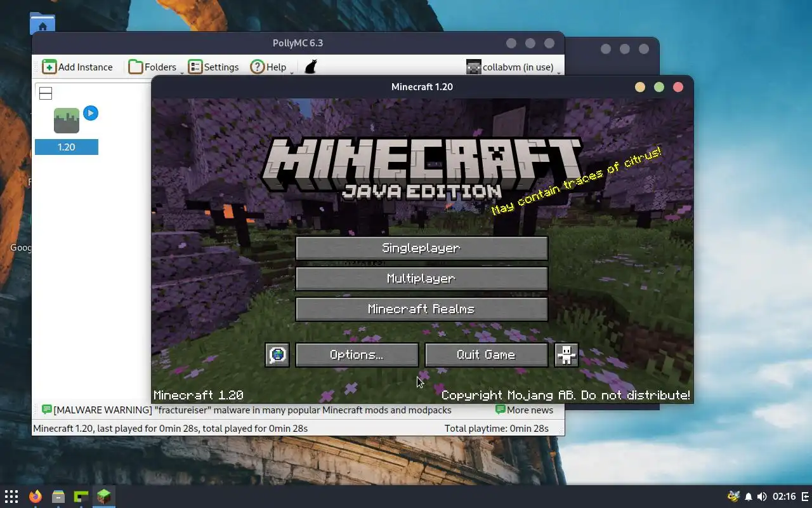Open the collabvm account dropdown
The height and width of the screenshot is (508, 812).
point(513,67)
